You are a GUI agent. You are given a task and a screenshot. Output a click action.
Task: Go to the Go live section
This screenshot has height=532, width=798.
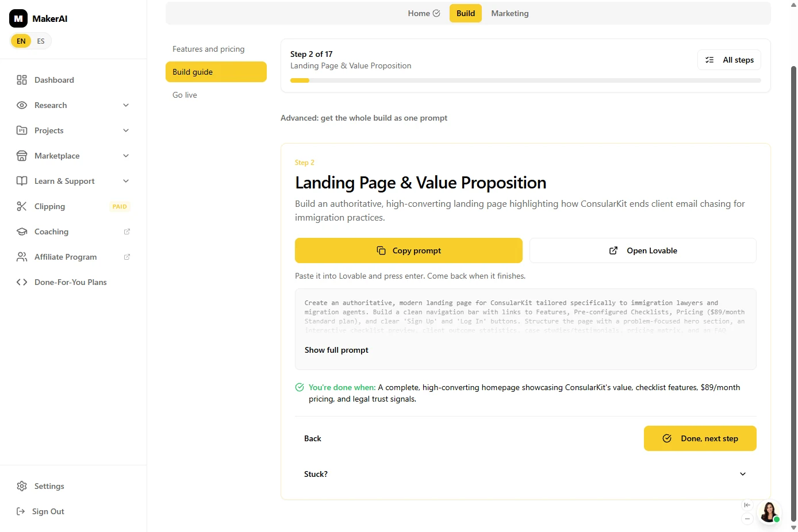(x=216, y=95)
